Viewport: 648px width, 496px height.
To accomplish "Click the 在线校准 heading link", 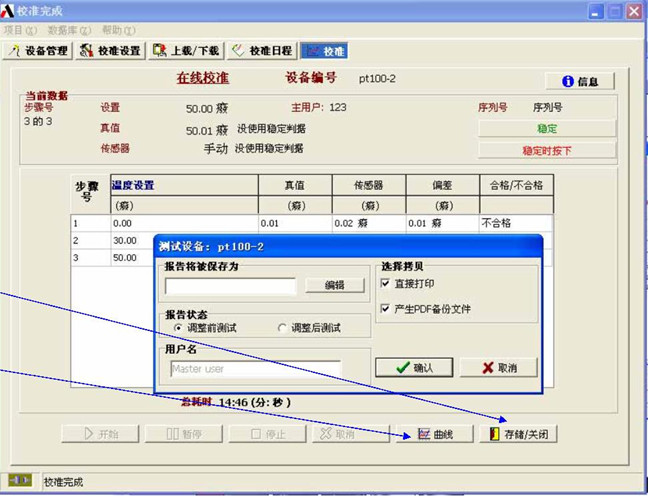I will point(203,78).
